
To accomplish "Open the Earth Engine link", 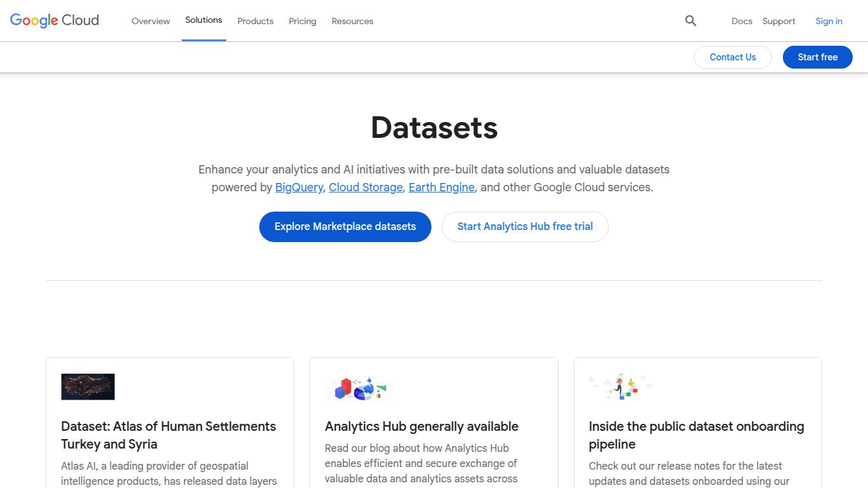I will point(441,187).
